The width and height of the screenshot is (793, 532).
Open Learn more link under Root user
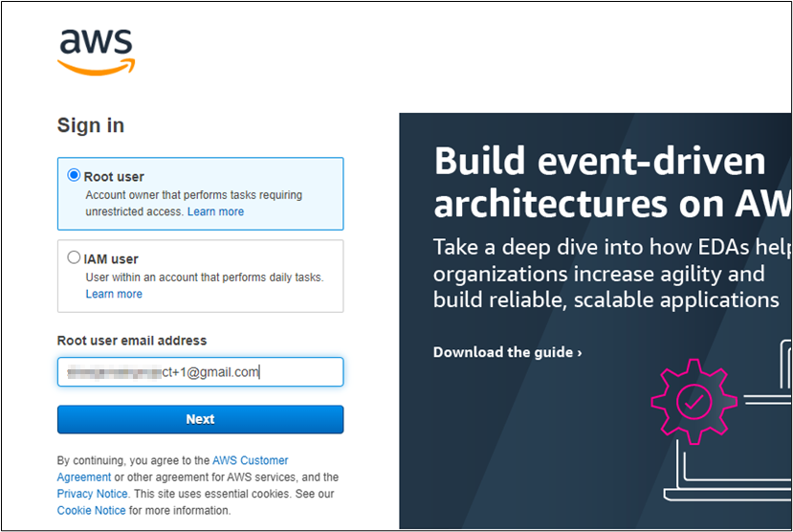215,211
